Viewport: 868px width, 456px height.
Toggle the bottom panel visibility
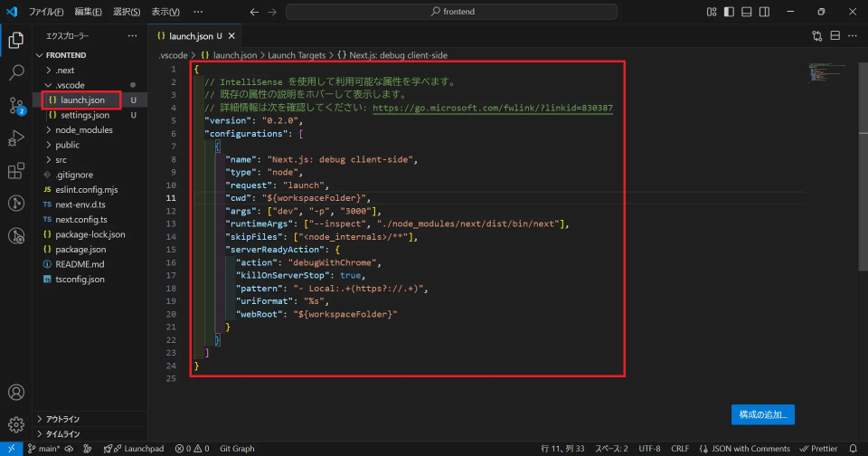point(747,12)
